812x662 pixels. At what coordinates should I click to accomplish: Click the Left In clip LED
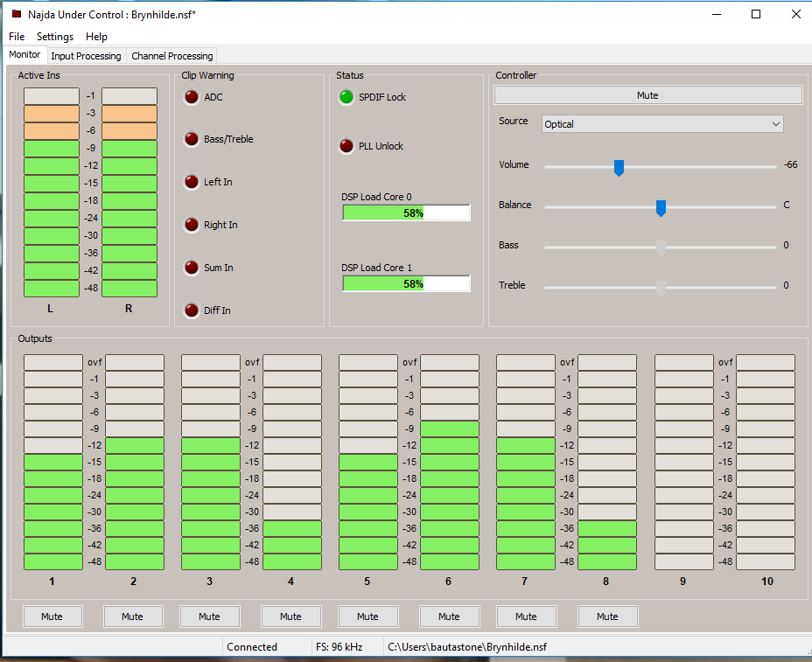click(192, 182)
